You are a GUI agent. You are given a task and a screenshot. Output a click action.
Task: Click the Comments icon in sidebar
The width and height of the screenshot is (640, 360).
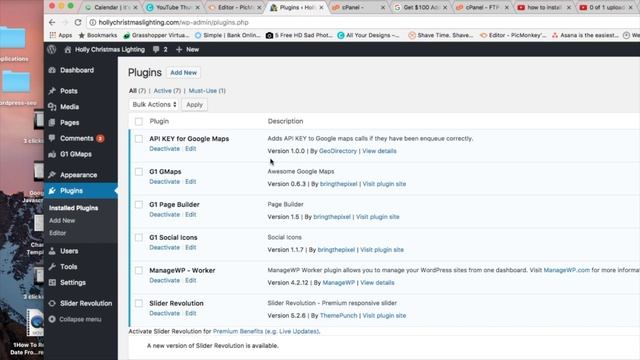pyautogui.click(x=52, y=138)
